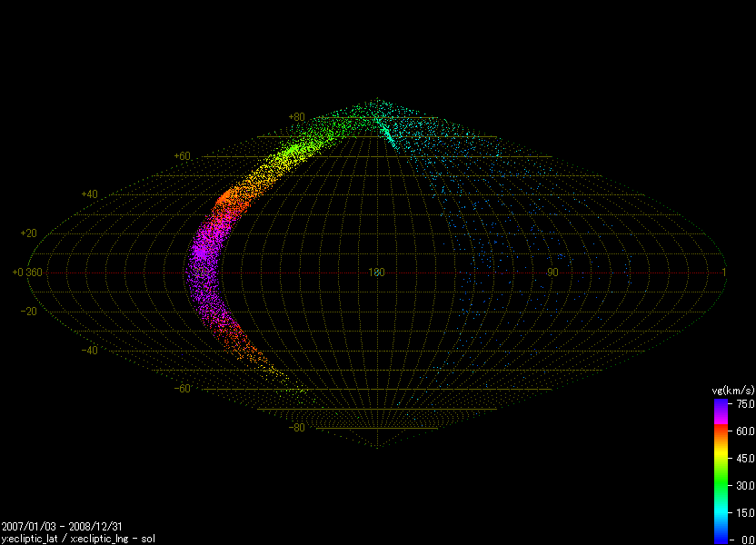Click the +40 latitude label

[89, 194]
